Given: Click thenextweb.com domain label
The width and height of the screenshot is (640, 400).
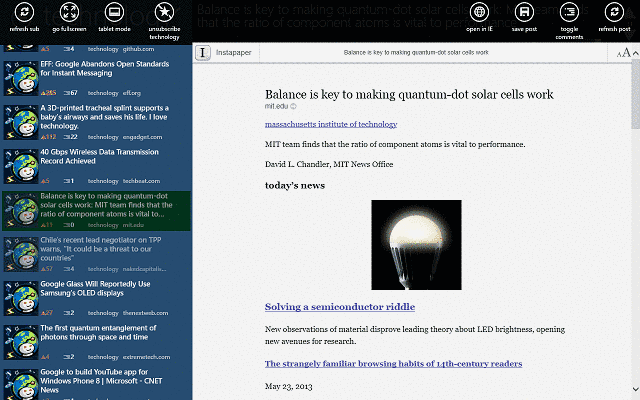Looking at the screenshot, I should [x=145, y=313].
